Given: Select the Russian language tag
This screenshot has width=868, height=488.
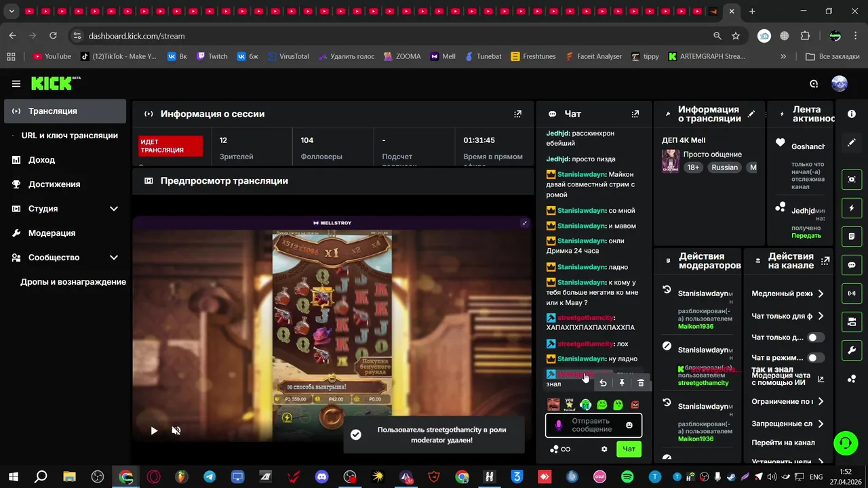Looking at the screenshot, I should 724,167.
